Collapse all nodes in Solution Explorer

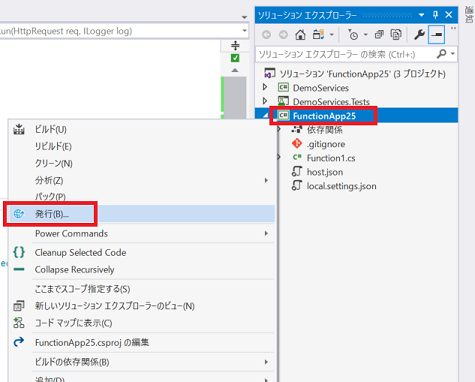(379, 34)
